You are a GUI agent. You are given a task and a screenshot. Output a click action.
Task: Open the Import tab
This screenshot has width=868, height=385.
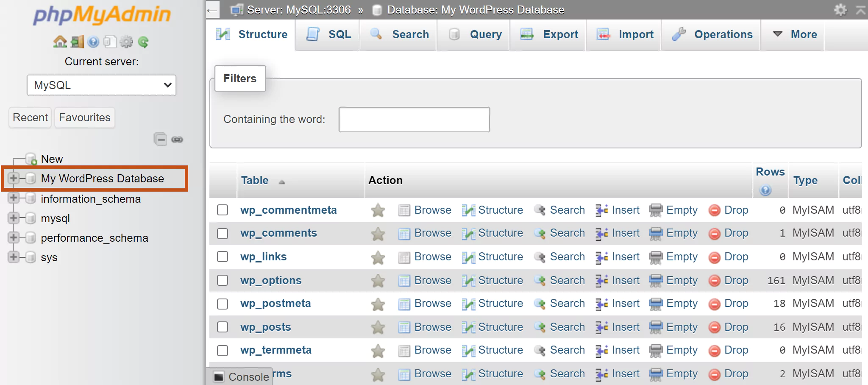(x=624, y=35)
